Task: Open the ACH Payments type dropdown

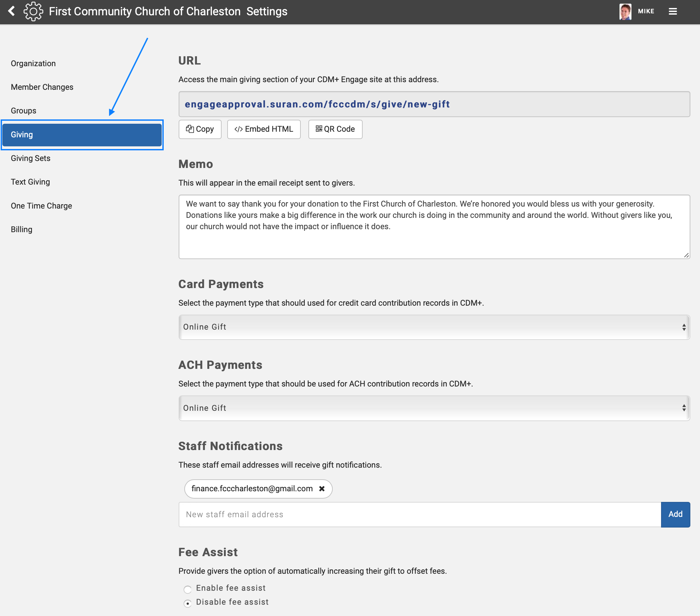Action: [x=434, y=408]
